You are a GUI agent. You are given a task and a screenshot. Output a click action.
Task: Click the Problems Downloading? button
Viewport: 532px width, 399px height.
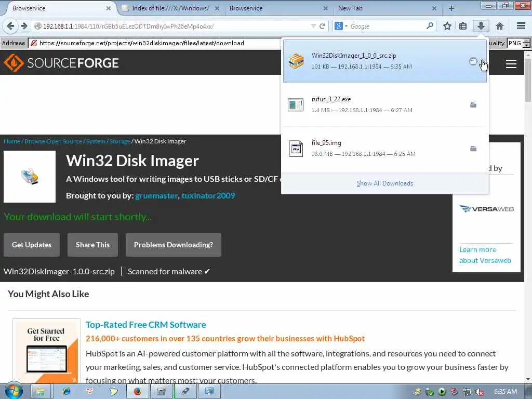pos(174,245)
